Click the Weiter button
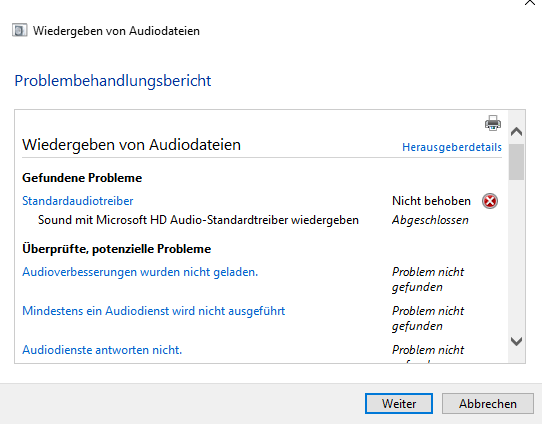542x424 pixels. [x=399, y=403]
